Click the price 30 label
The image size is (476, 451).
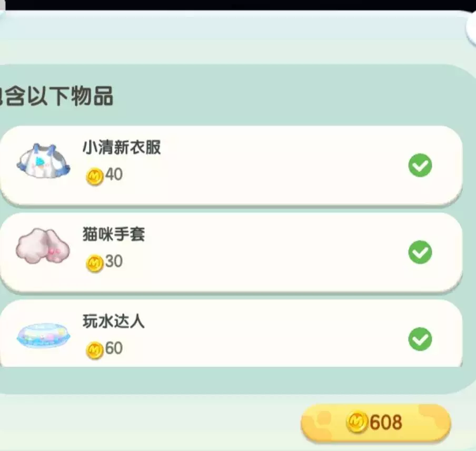(x=114, y=261)
